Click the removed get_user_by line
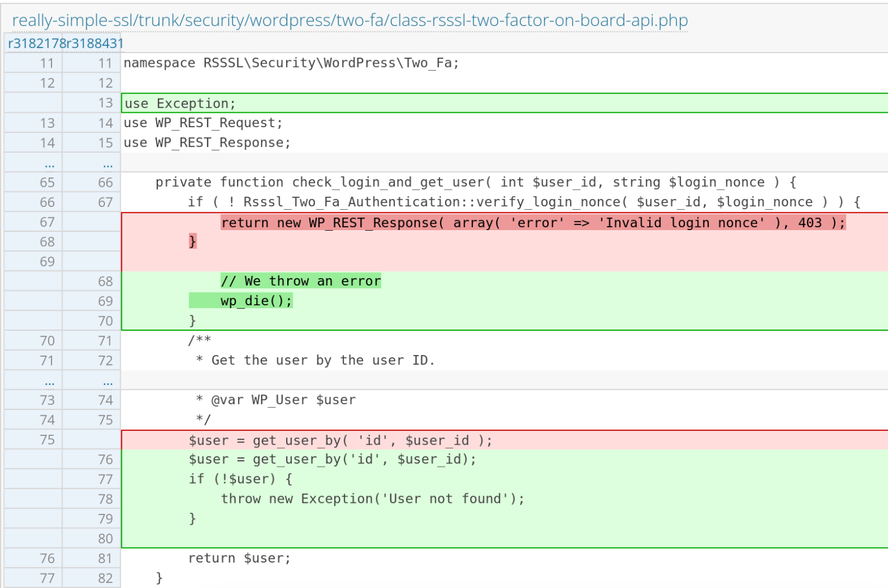This screenshot has width=888, height=588. [339, 440]
